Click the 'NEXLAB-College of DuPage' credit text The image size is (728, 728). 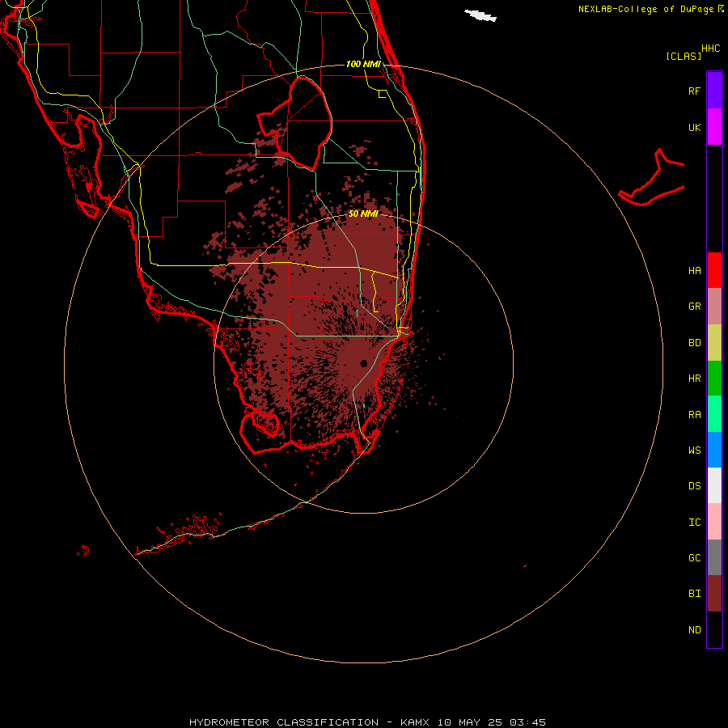645,9
